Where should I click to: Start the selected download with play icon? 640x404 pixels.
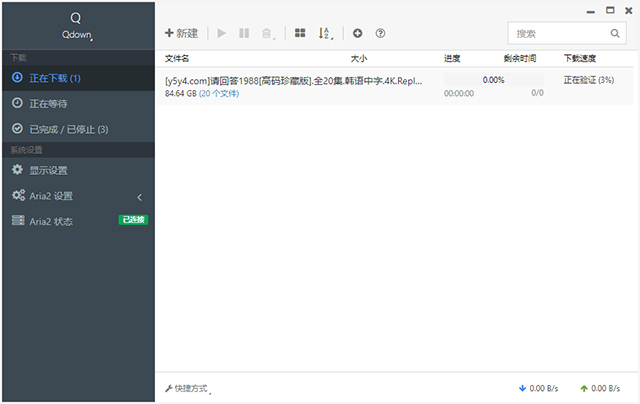[x=222, y=33]
